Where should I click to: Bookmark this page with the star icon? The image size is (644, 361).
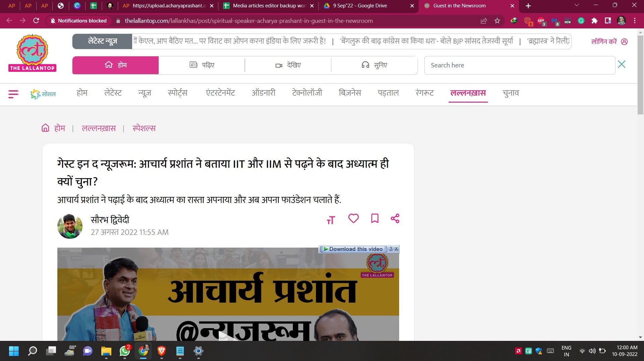[497, 21]
